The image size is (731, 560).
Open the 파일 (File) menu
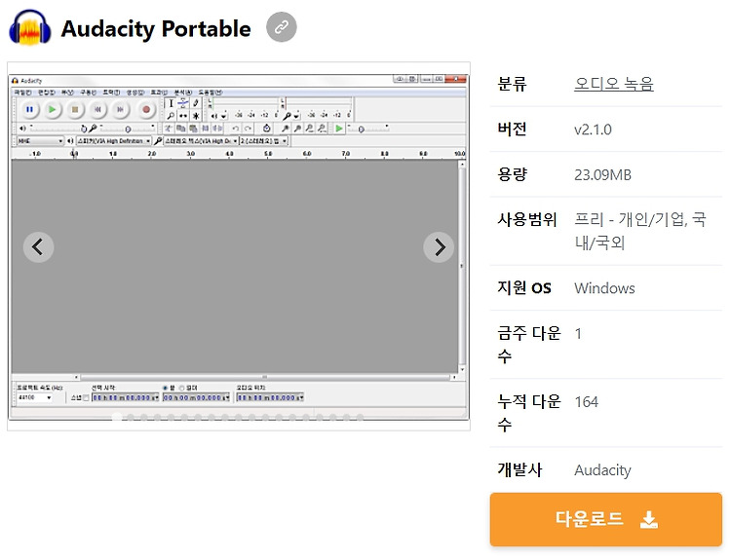pos(22,93)
